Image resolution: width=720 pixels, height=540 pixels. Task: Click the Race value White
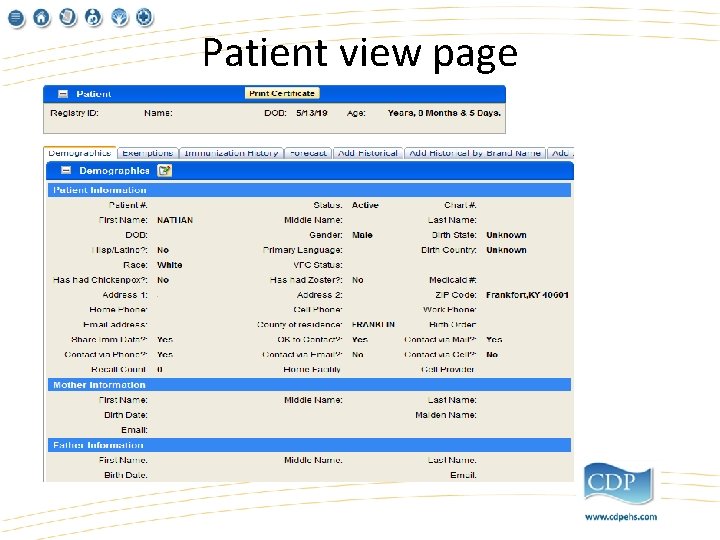tap(169, 265)
